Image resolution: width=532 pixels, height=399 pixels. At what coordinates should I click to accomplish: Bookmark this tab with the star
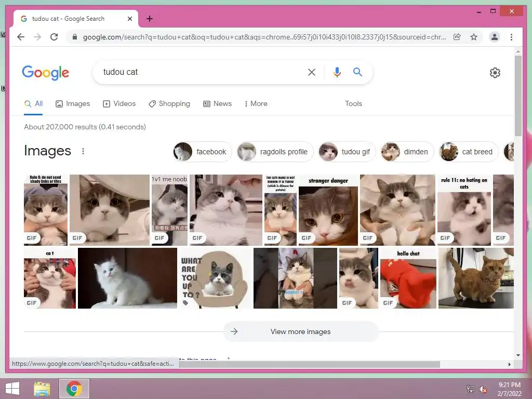(474, 37)
